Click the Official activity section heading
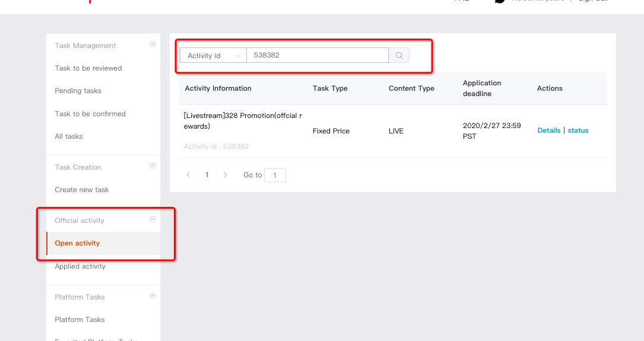The image size is (644, 341). coord(80,221)
